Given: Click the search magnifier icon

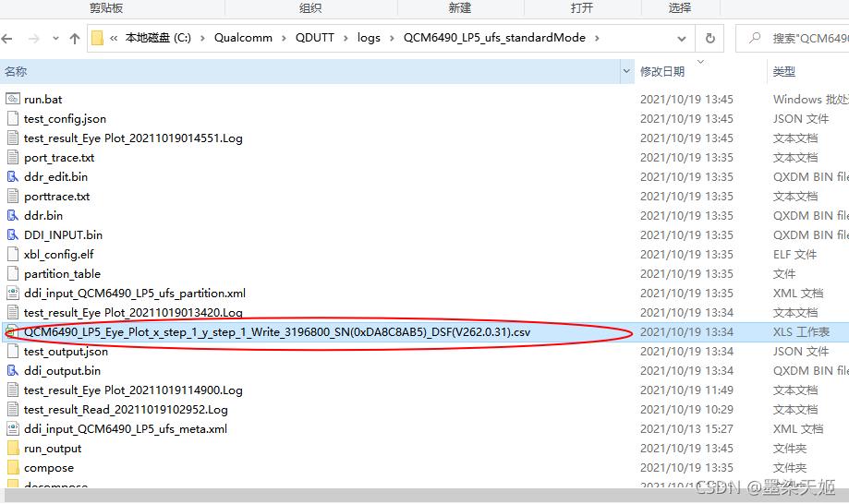Looking at the screenshot, I should click(754, 38).
